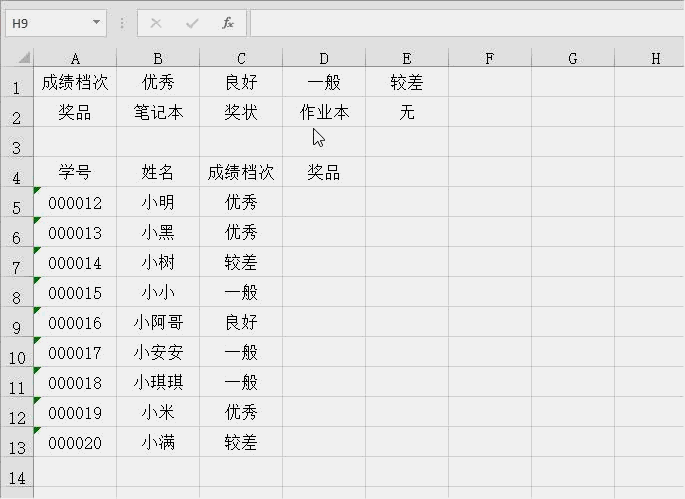Click student ID cell '000012'
This screenshot has width=685, height=499.
pos(75,202)
